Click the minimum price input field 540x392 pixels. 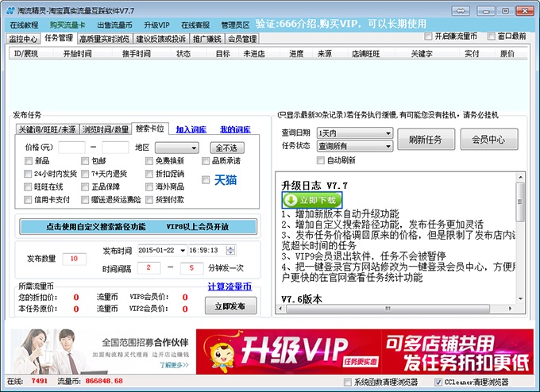pyautogui.click(x=72, y=148)
